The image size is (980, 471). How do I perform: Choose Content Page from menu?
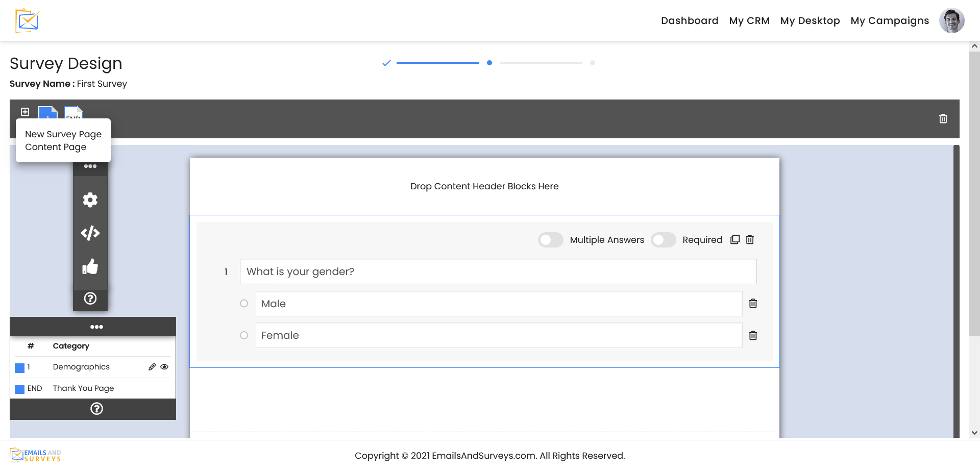56,147
